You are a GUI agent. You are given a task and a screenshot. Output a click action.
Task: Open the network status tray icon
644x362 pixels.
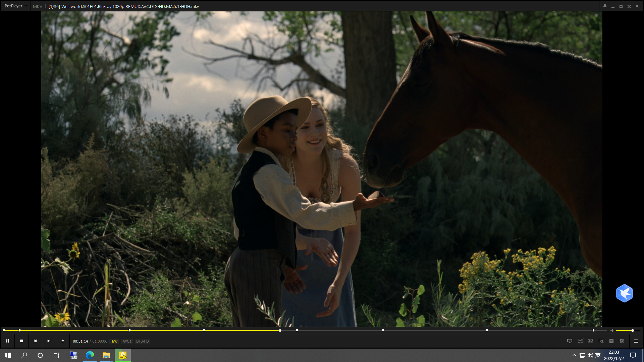pos(582,355)
